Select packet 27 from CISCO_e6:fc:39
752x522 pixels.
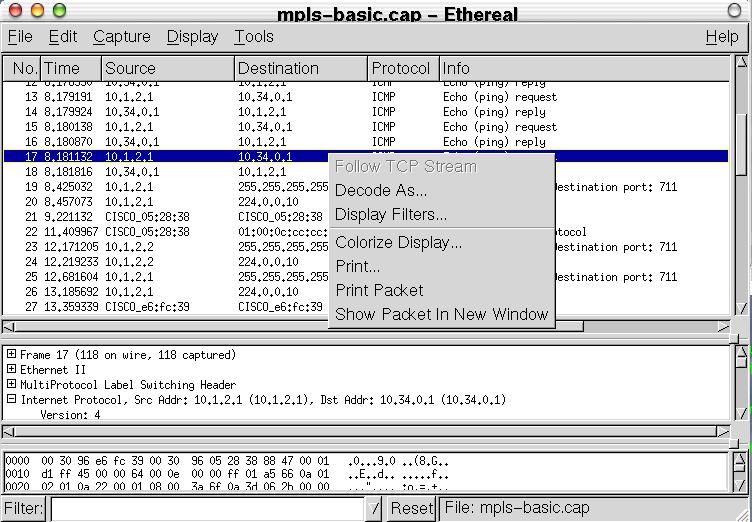(165, 307)
